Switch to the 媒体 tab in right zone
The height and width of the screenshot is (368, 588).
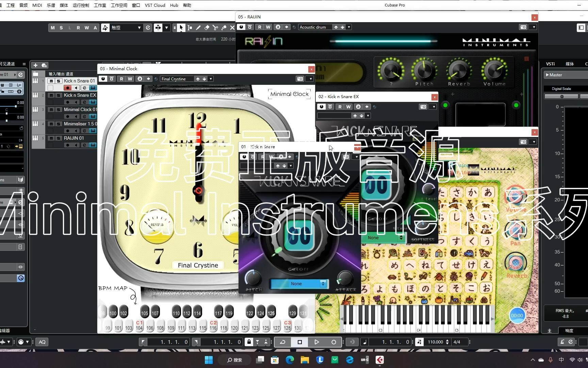(570, 64)
